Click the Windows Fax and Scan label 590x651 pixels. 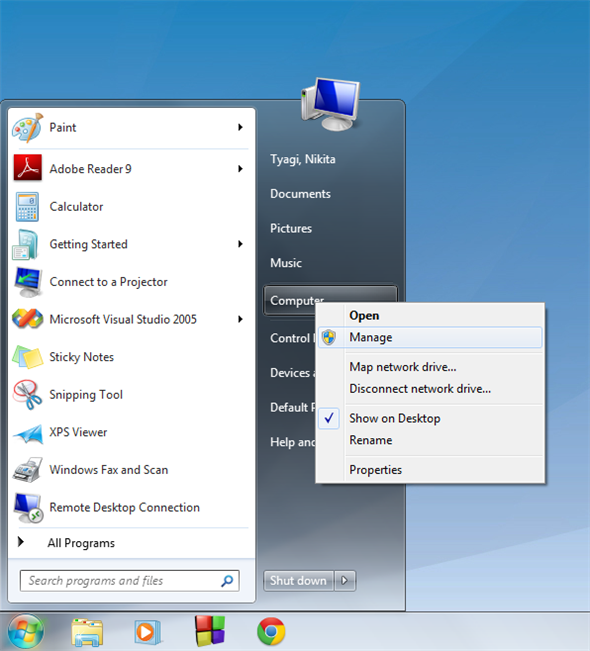coord(109,470)
